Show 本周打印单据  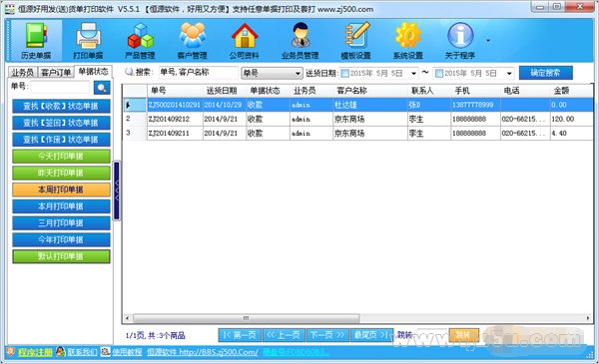61,189
